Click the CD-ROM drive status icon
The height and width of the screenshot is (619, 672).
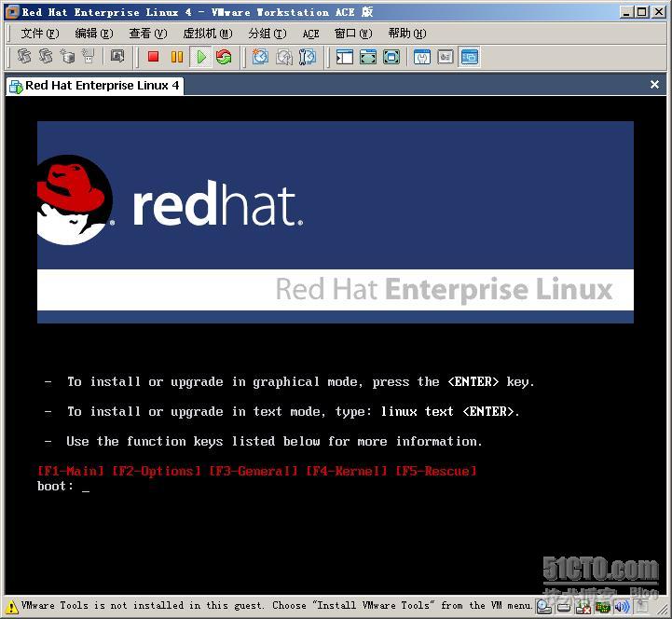[x=544, y=607]
